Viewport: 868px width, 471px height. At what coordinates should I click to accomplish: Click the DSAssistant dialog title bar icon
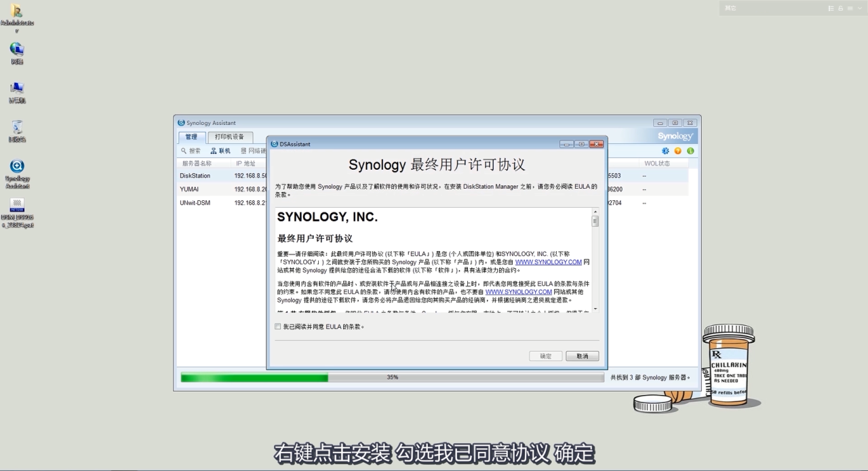click(275, 144)
